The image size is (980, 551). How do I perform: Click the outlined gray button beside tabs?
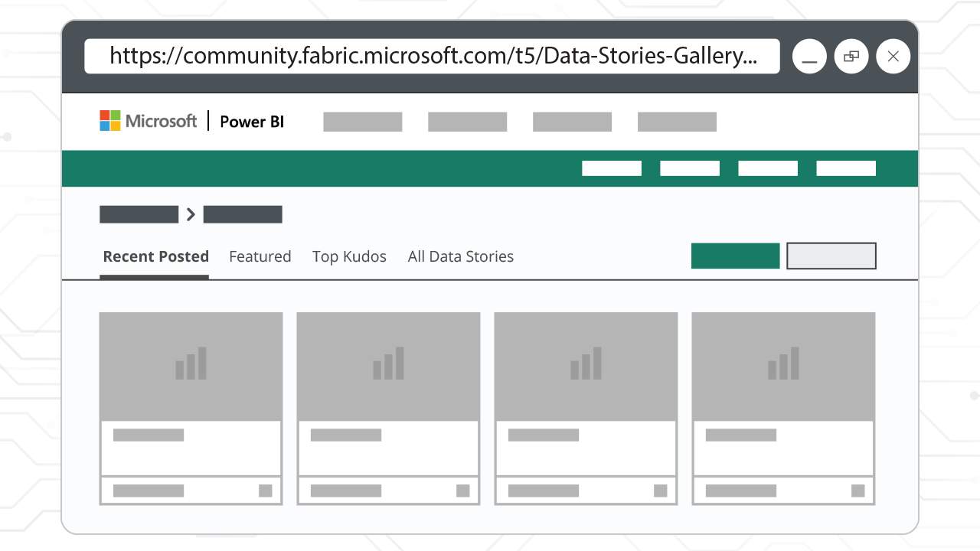(831, 256)
